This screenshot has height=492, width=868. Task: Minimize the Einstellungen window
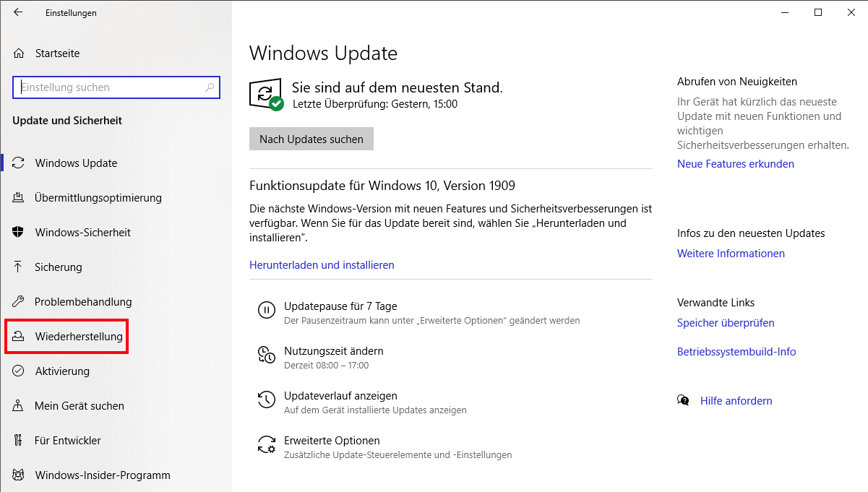tap(785, 12)
